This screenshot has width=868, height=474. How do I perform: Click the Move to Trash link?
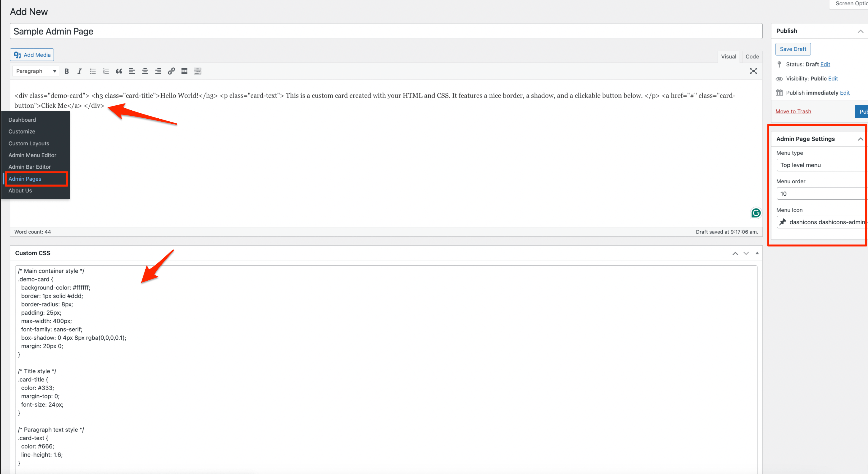pos(793,112)
